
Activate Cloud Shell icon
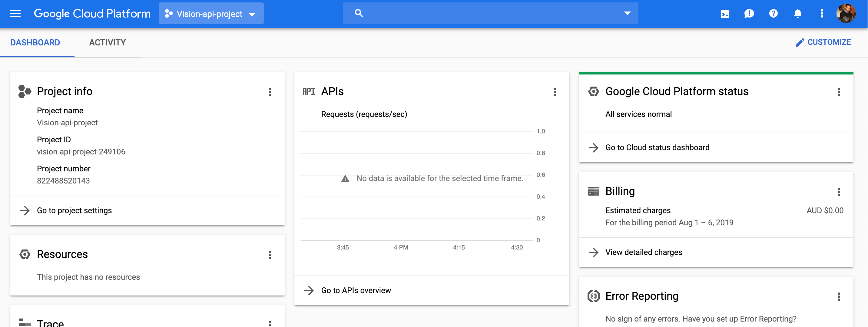coord(725,14)
